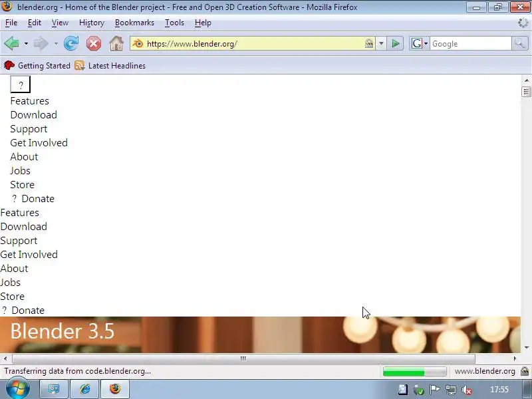Click the left-aligned Store link
532x399 pixels.
pyautogui.click(x=12, y=296)
